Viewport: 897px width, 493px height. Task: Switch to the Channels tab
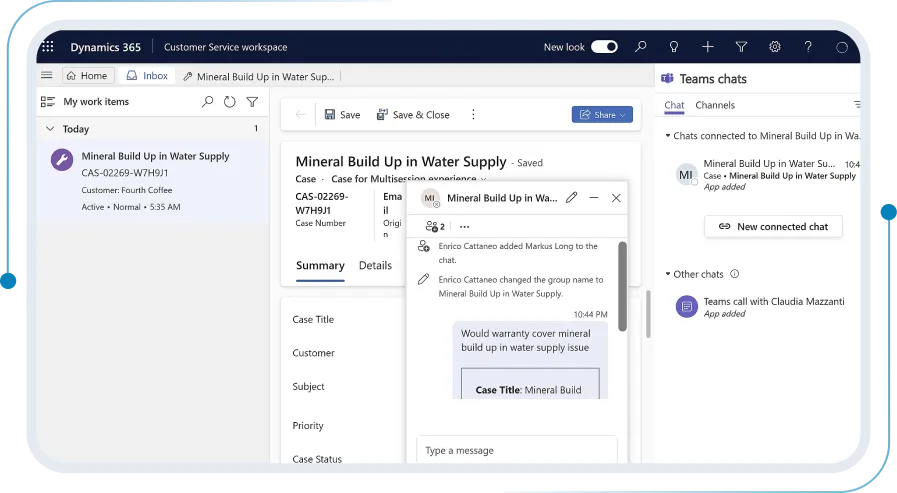click(x=715, y=105)
